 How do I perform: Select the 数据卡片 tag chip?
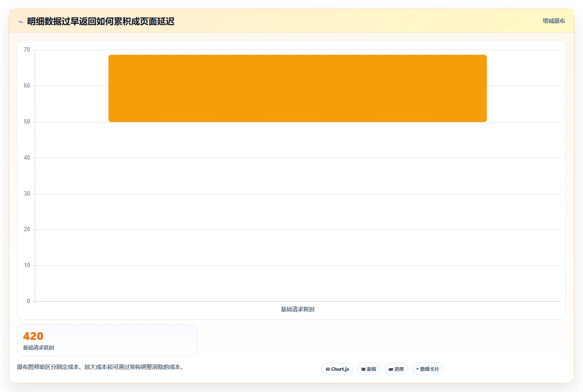427,369
